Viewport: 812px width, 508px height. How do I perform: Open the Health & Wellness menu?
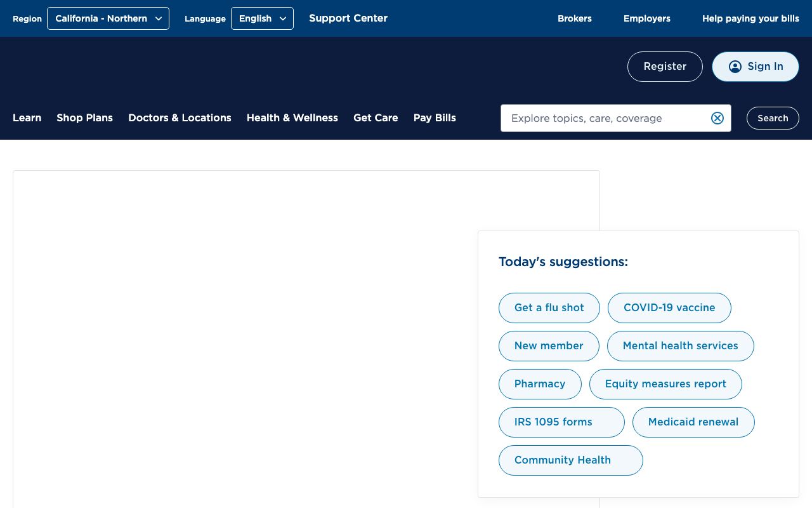[292, 118]
